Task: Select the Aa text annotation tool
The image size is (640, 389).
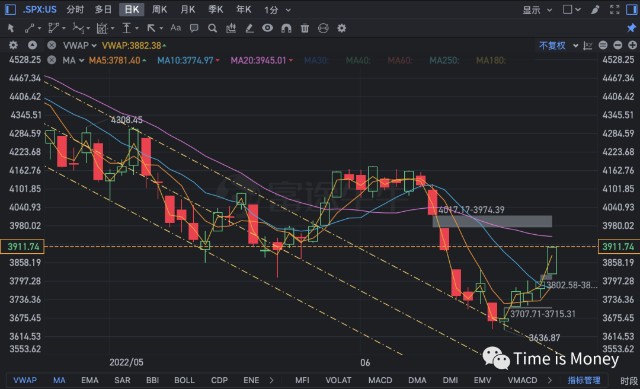Action: point(176,28)
